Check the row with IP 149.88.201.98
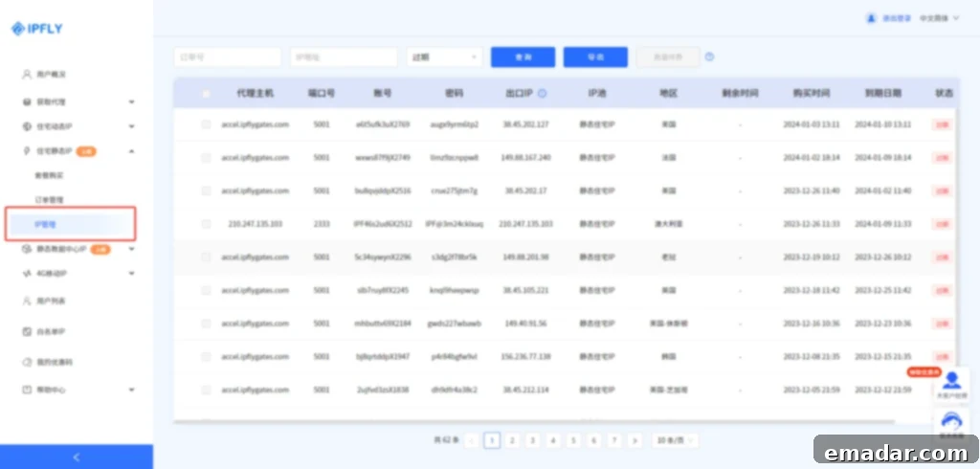The image size is (980, 469). tap(206, 257)
